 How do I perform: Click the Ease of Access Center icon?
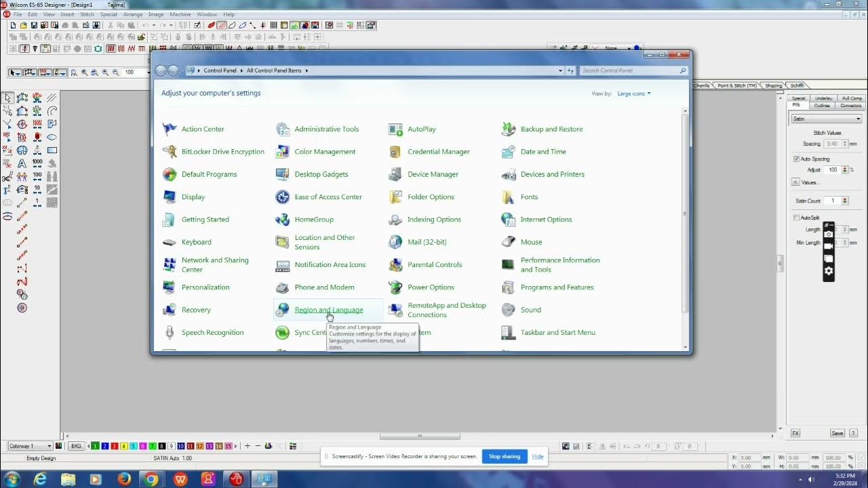point(283,197)
